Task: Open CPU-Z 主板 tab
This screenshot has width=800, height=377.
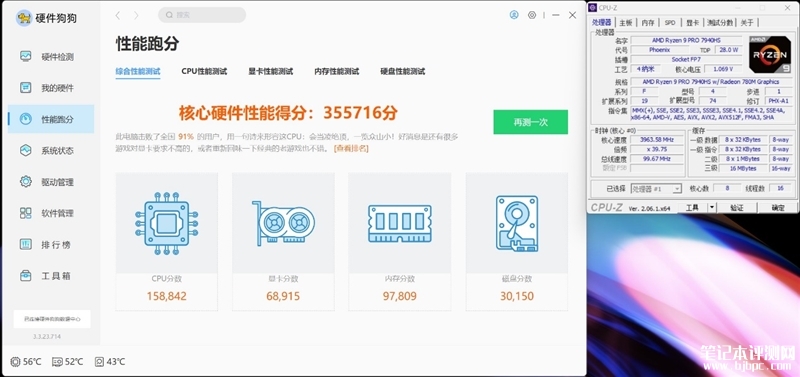Action: coord(626,23)
